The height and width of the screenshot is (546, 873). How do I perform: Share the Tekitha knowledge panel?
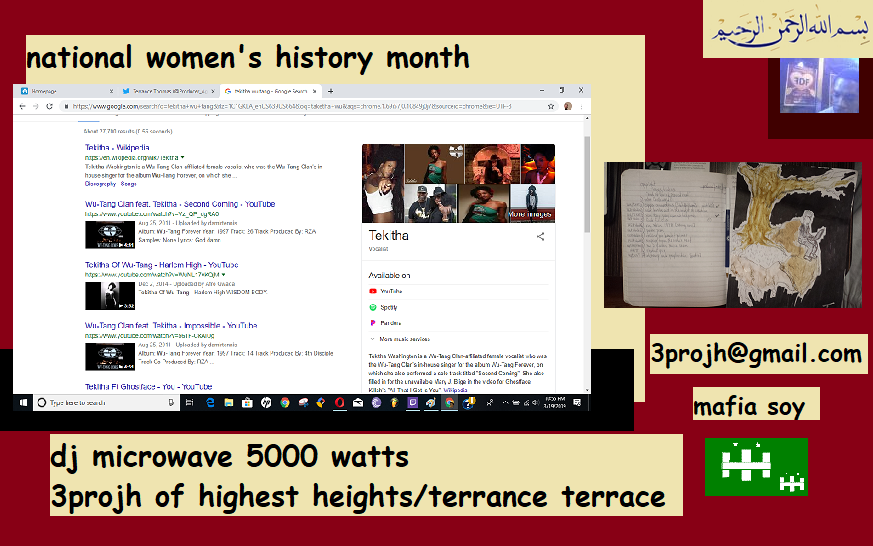click(540, 237)
